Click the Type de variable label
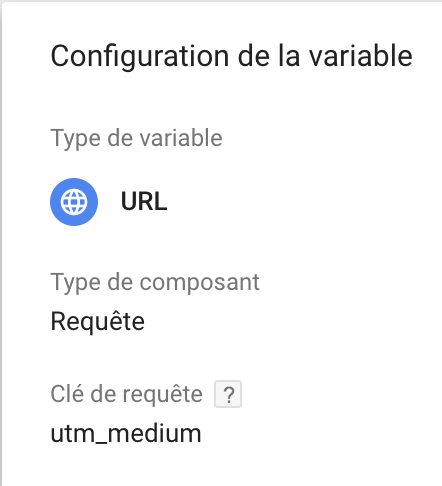442x486 pixels. [136, 138]
